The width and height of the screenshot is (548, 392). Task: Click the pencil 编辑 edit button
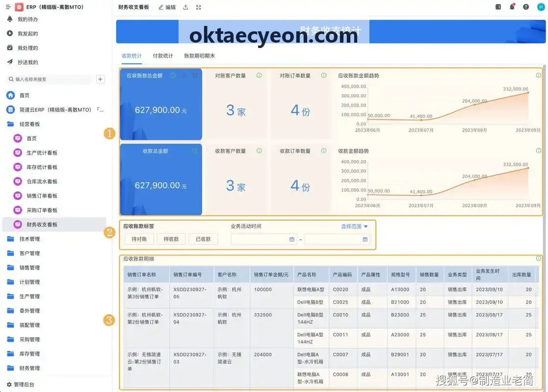pyautogui.click(x=167, y=7)
